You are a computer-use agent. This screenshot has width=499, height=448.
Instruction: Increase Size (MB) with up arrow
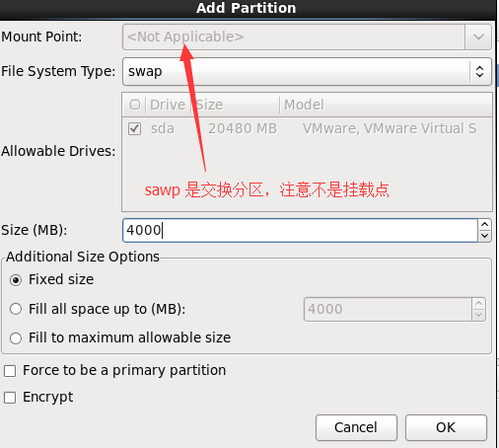tap(485, 225)
